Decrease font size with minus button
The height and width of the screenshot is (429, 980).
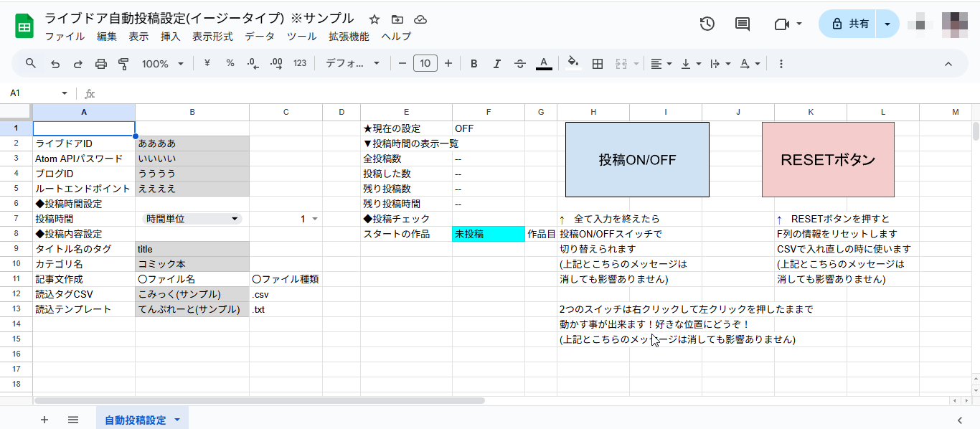click(x=402, y=63)
